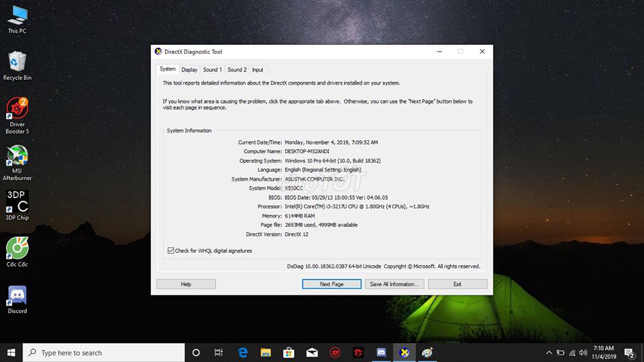Click the Next Page button
This screenshot has height=362, width=644.
[x=331, y=284]
